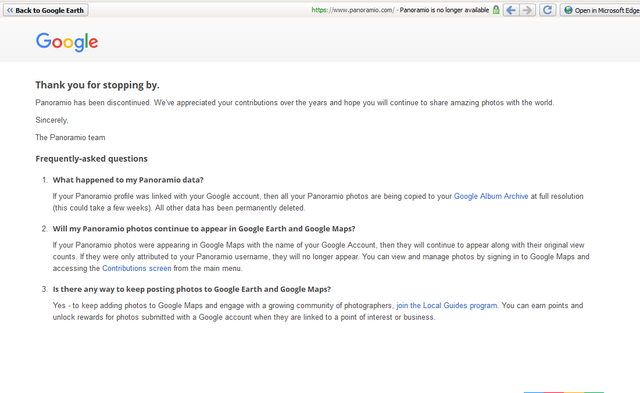Click the Back to Google Earth button
This screenshot has width=640, height=393.
click(46, 10)
